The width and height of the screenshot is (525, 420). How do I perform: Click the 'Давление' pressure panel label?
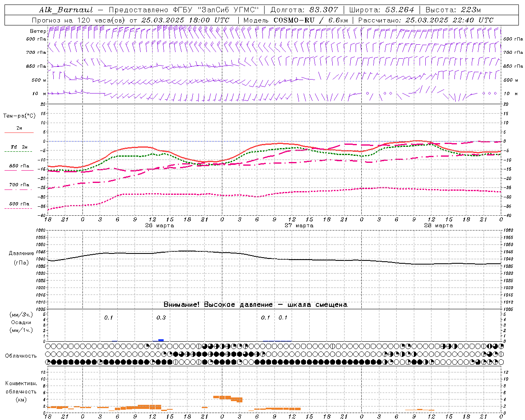[x=21, y=253]
